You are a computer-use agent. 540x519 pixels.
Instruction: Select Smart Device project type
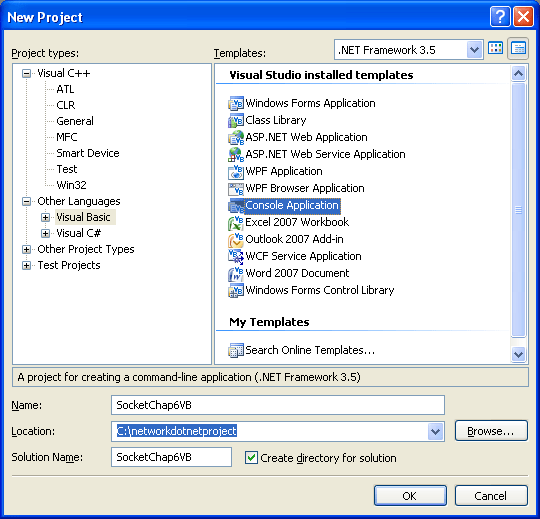[x=88, y=153]
